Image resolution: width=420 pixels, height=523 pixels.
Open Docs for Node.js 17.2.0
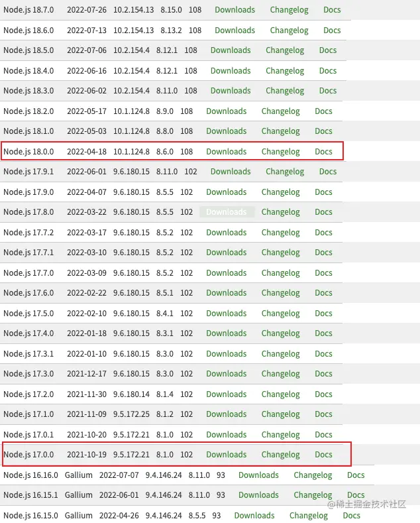point(323,394)
